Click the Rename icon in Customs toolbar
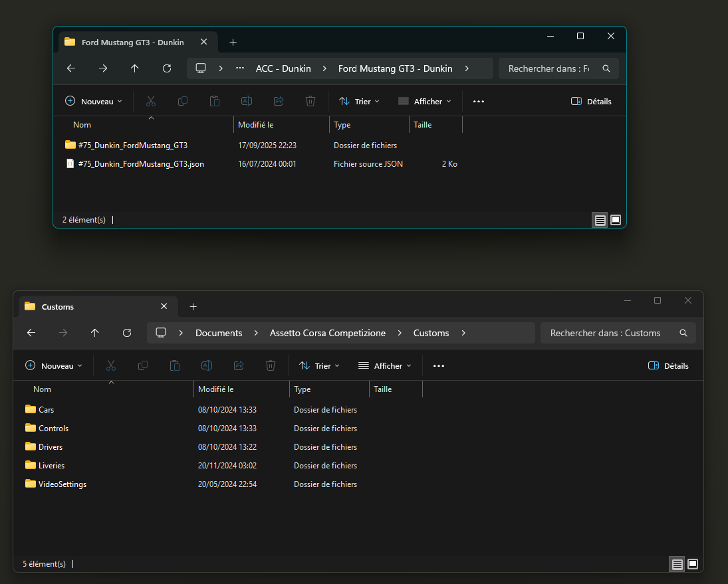728x584 pixels. (x=207, y=365)
